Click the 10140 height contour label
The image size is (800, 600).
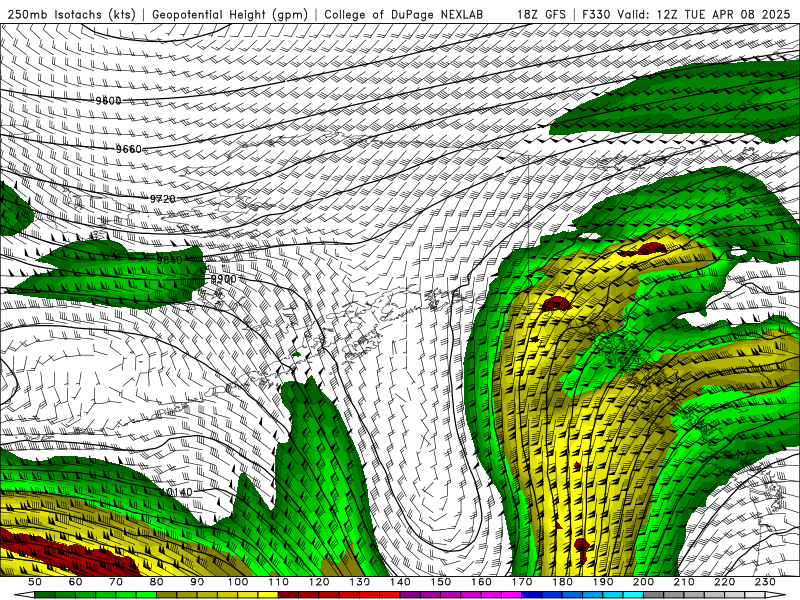click(177, 492)
